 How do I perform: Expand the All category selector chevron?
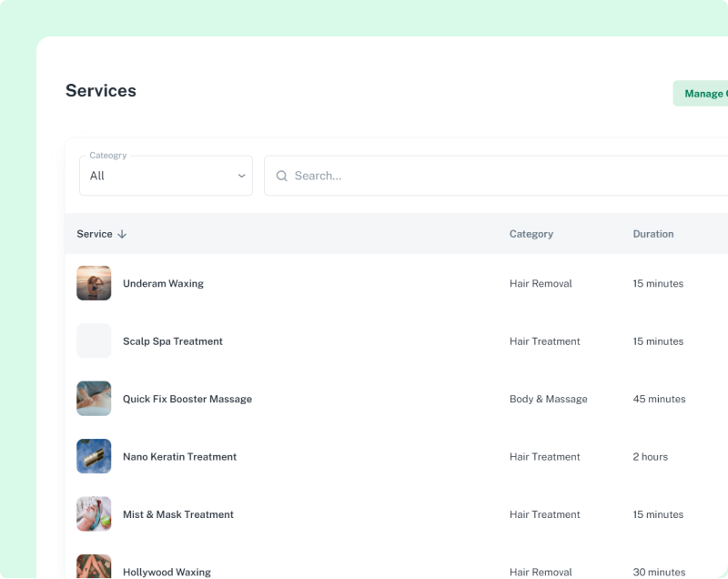[241, 175]
